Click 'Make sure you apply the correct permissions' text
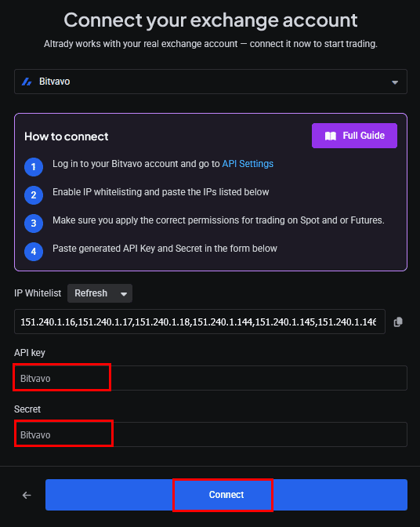This screenshot has width=420, height=527. (218, 220)
